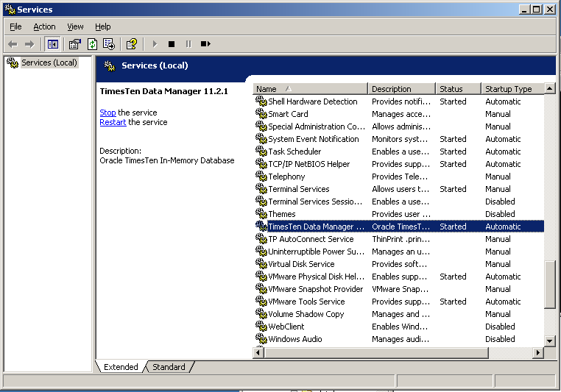Open the Properties toolbar icon
Image resolution: width=561 pixels, height=392 pixels.
click(x=75, y=44)
